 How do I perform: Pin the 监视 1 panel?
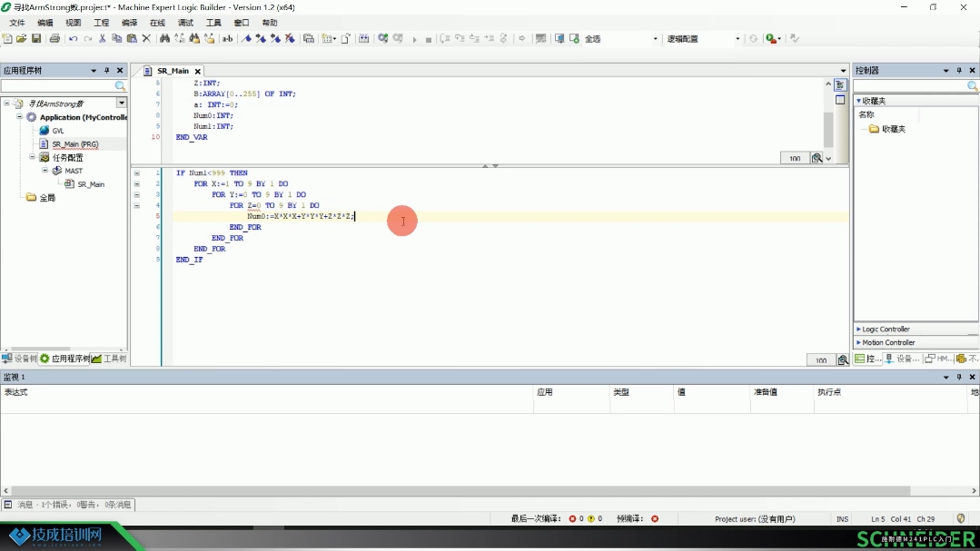click(959, 377)
